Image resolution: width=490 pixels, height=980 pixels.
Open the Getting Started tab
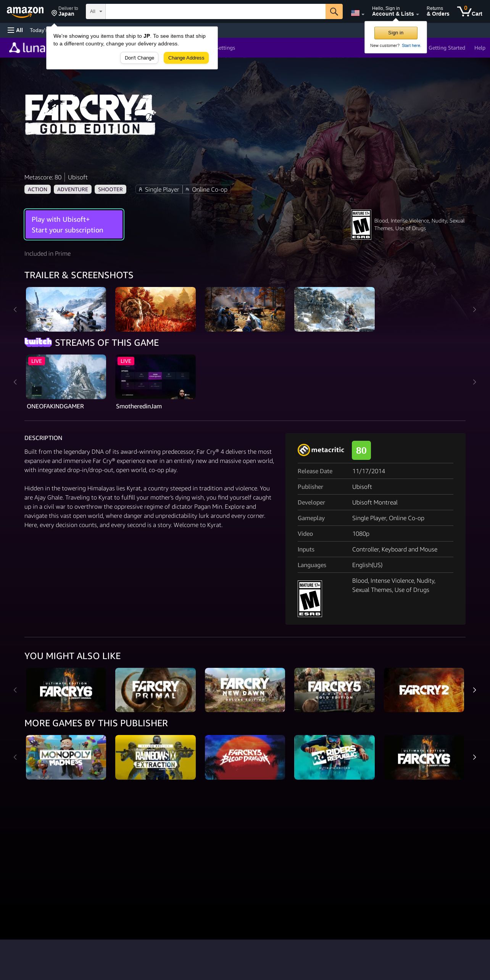(x=447, y=48)
